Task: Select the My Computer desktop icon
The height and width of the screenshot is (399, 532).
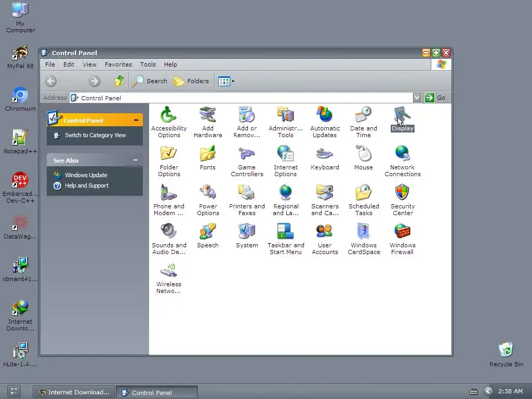Action: [20, 17]
